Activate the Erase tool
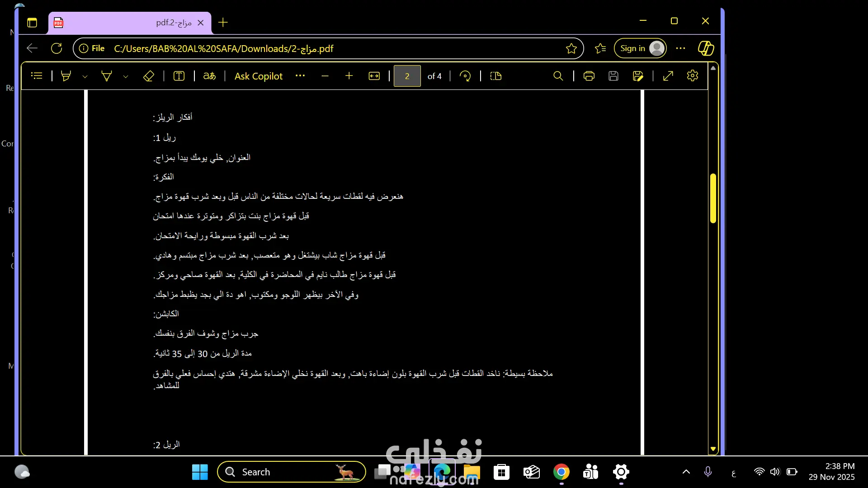 (149, 76)
